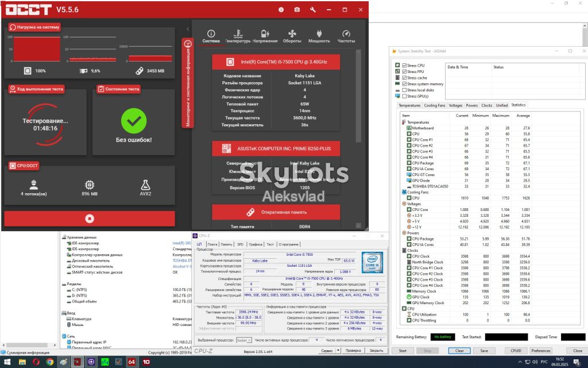Toggle Stress FPU checkbox in AIDA64

(x=404, y=72)
